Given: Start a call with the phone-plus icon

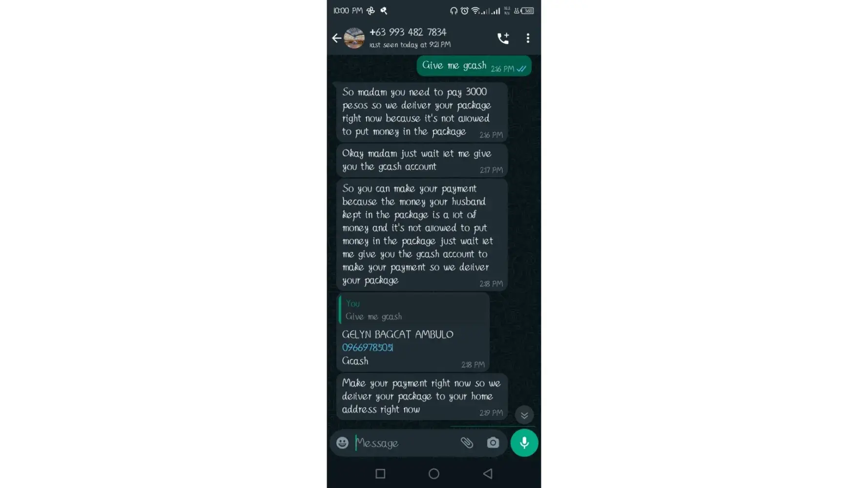Looking at the screenshot, I should [503, 38].
